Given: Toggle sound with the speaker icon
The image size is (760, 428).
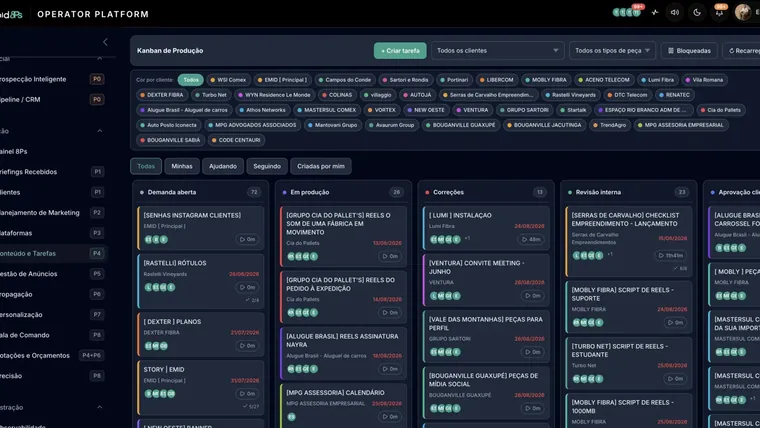Looking at the screenshot, I should click(x=675, y=13).
